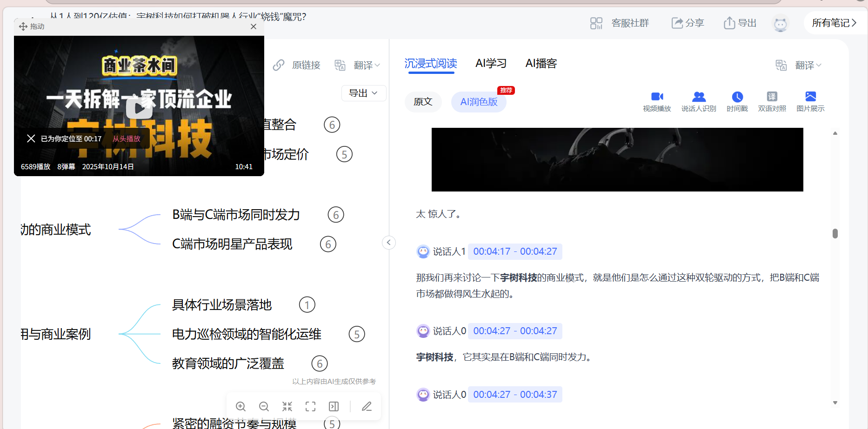Click the edit pencil icon
This screenshot has width=868, height=429.
367,406
